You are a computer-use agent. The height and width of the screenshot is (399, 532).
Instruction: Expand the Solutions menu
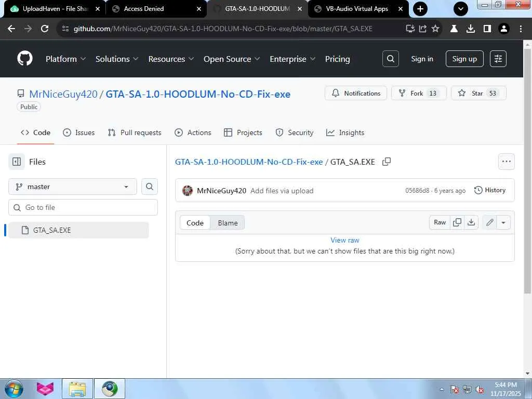click(117, 59)
